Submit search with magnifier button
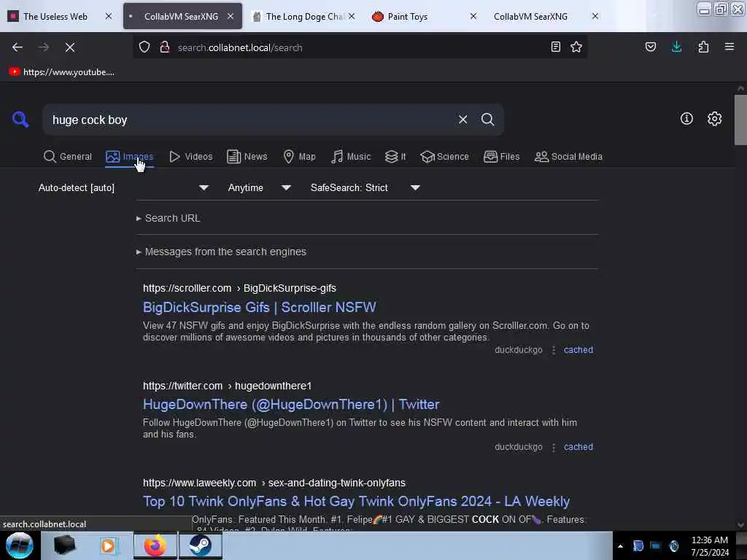 (487, 120)
